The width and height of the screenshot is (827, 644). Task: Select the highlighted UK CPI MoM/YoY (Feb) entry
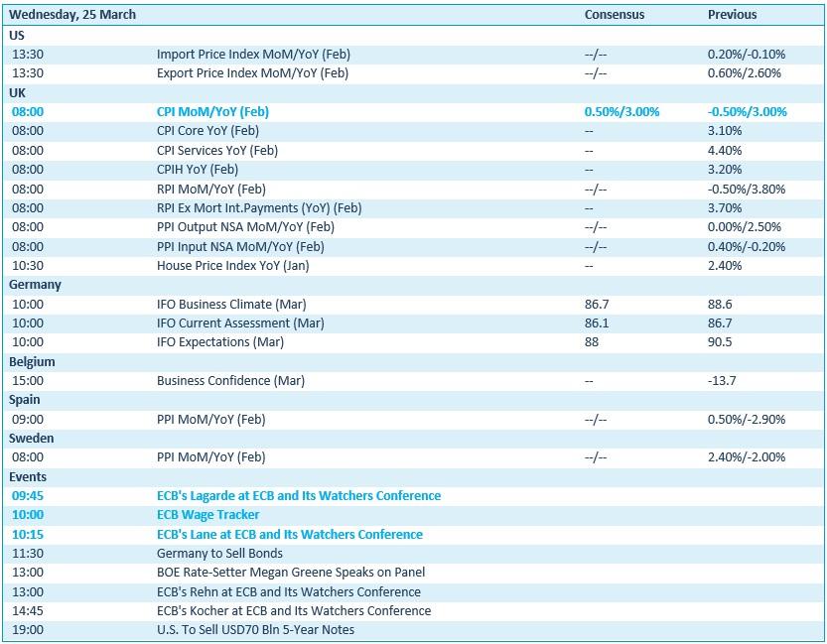[212, 112]
